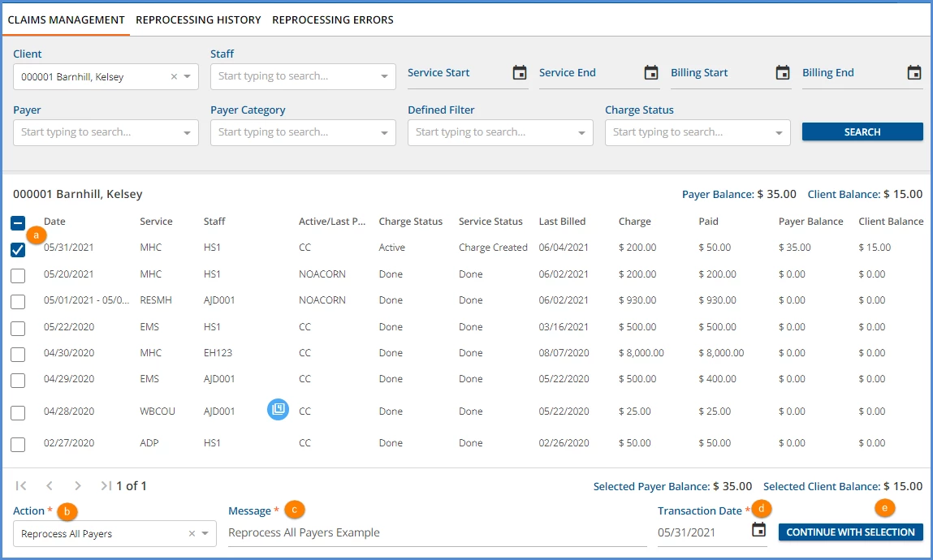Screen dimensions: 933x560
Task: Check the 05/20/2021 MHC claim row
Action: (18, 276)
